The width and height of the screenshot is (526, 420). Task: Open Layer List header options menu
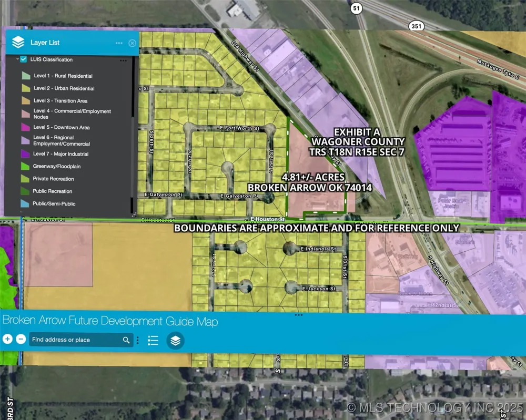(119, 43)
